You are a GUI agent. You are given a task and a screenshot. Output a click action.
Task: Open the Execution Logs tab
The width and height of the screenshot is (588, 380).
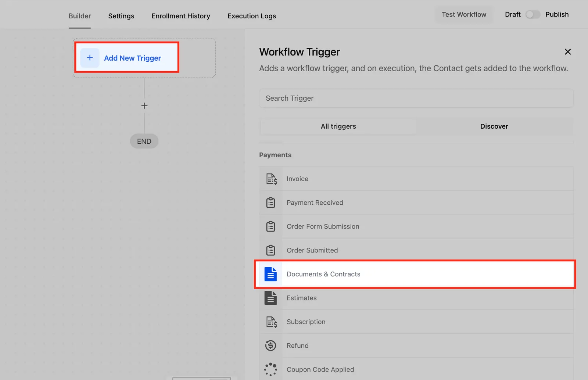click(252, 16)
